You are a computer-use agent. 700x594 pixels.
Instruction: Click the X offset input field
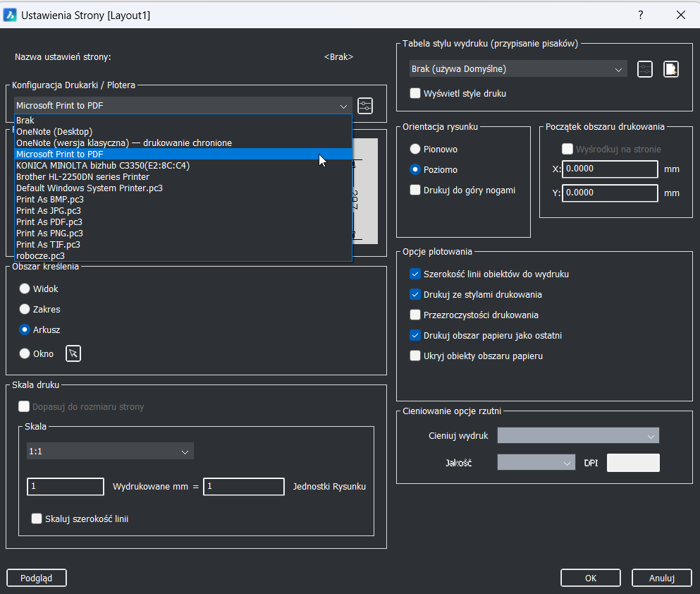click(610, 169)
